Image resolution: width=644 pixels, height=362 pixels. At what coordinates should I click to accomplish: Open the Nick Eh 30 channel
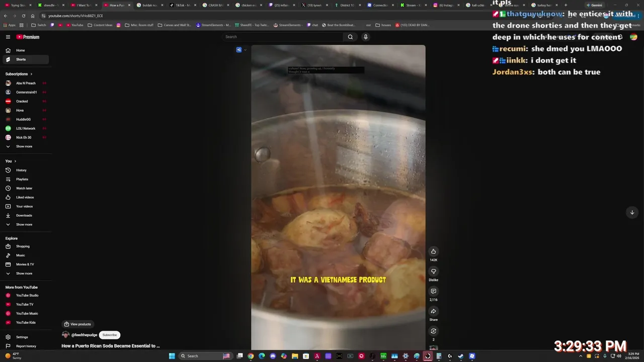[25, 137]
